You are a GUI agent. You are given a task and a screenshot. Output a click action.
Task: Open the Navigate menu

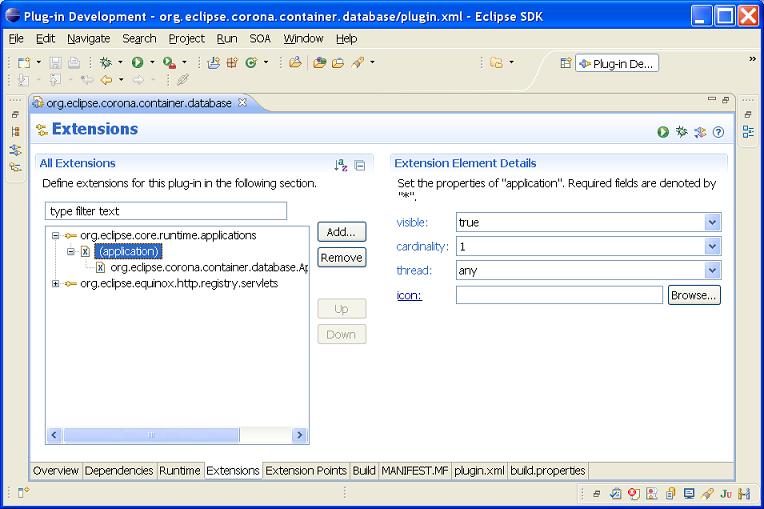click(89, 38)
